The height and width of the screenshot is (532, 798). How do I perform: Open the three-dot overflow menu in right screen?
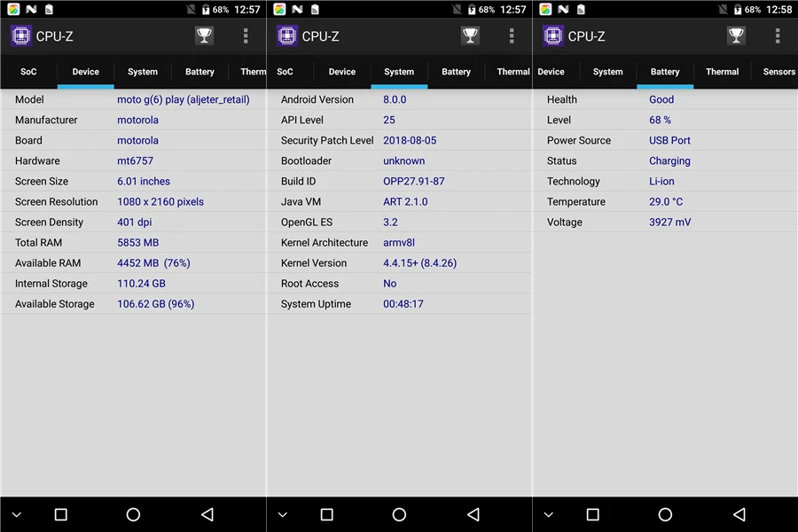[777, 35]
